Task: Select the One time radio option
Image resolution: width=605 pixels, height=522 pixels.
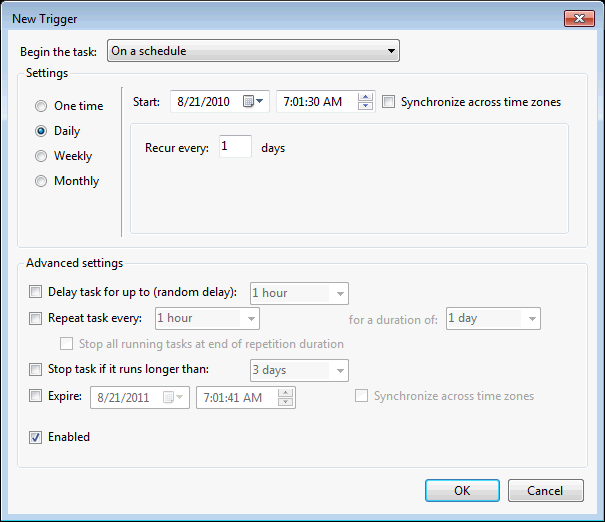Action: [41, 106]
